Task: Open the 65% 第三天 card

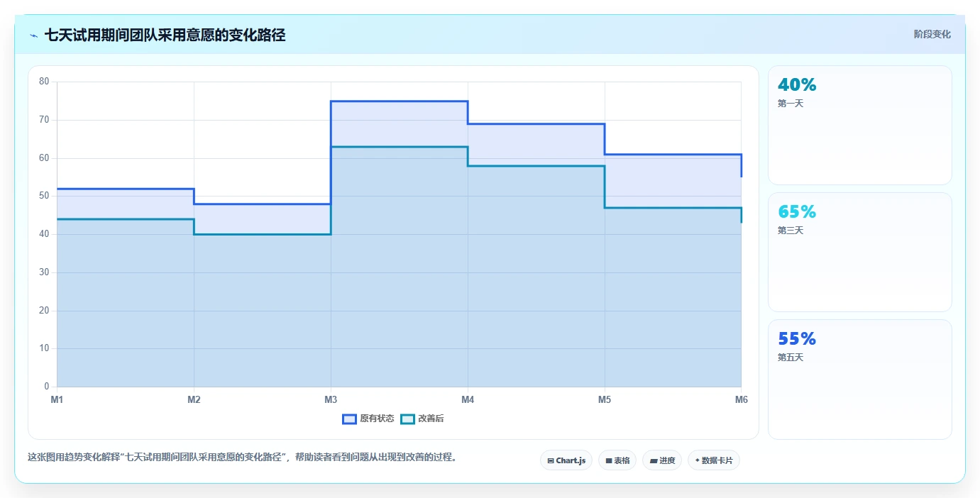Action: tap(859, 253)
